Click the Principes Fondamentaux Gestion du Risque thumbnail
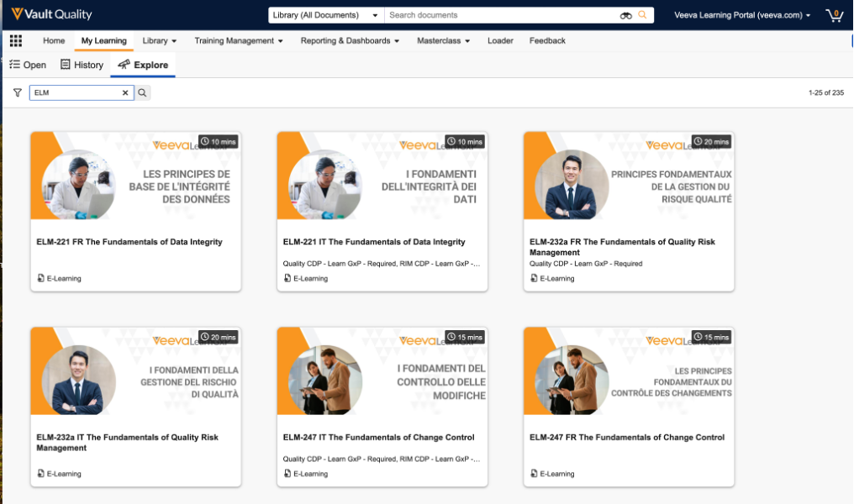The image size is (854, 504). pyautogui.click(x=629, y=176)
